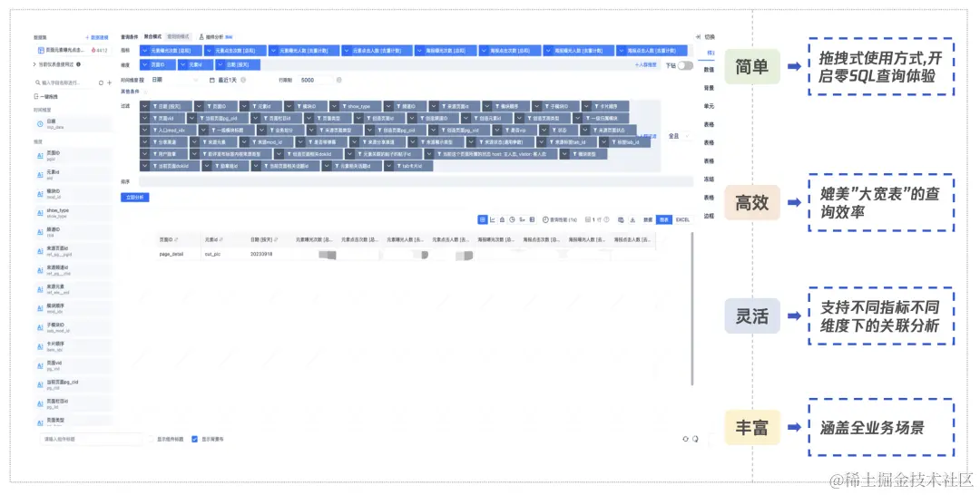This screenshot has height=495, width=980.
Task: Switch to 聚合模式 tab
Action: click(152, 37)
